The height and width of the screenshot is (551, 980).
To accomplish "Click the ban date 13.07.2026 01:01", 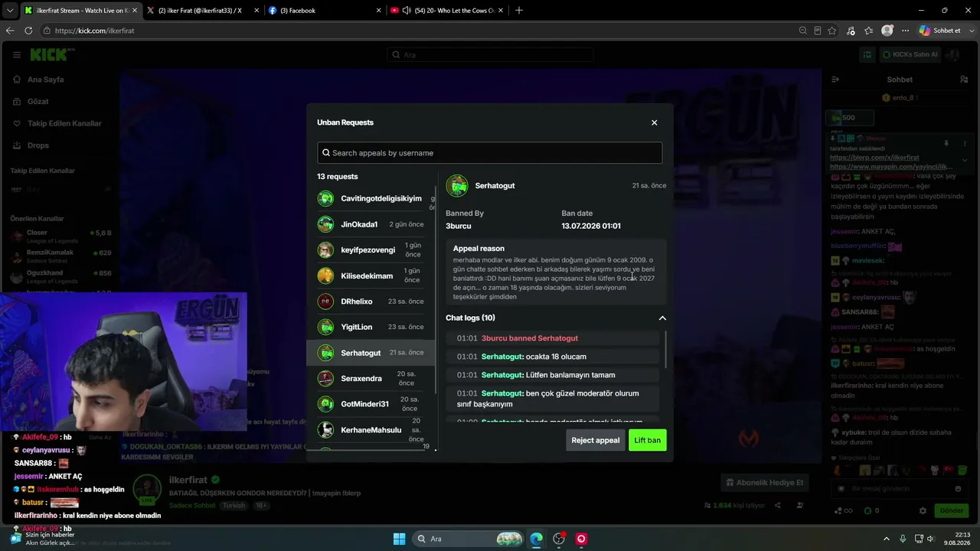I will (x=591, y=226).
